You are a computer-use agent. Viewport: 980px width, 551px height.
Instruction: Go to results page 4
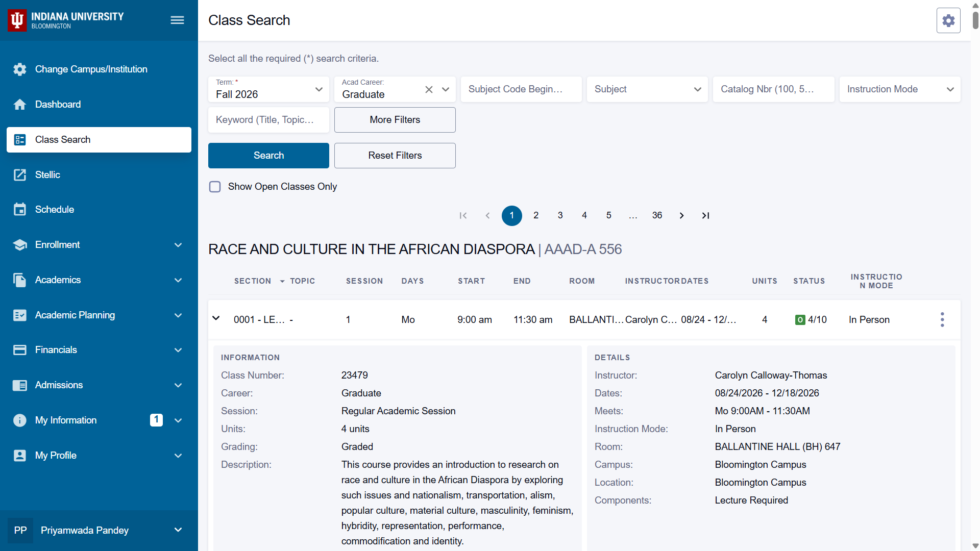(584, 216)
